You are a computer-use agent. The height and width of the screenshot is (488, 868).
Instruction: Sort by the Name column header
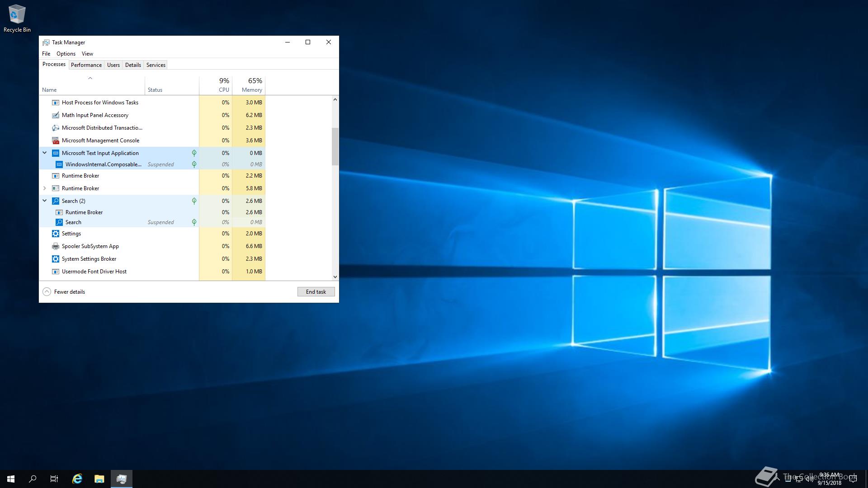(x=92, y=85)
